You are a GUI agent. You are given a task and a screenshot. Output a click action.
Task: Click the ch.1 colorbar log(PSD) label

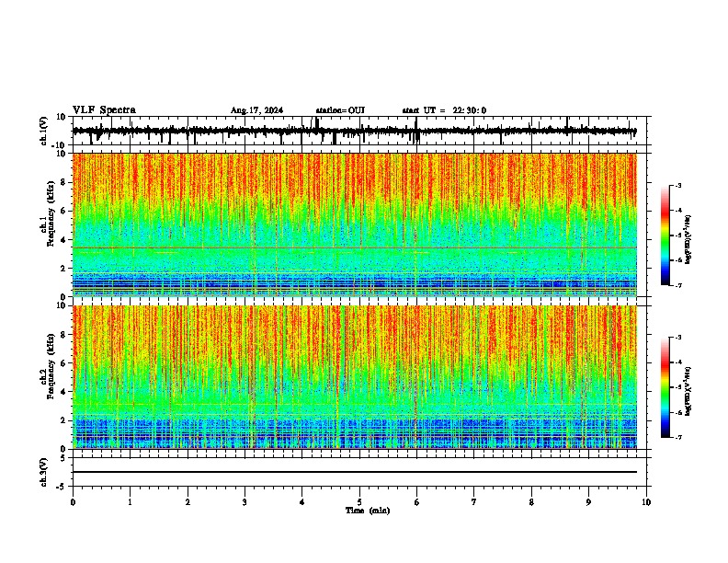688,240
